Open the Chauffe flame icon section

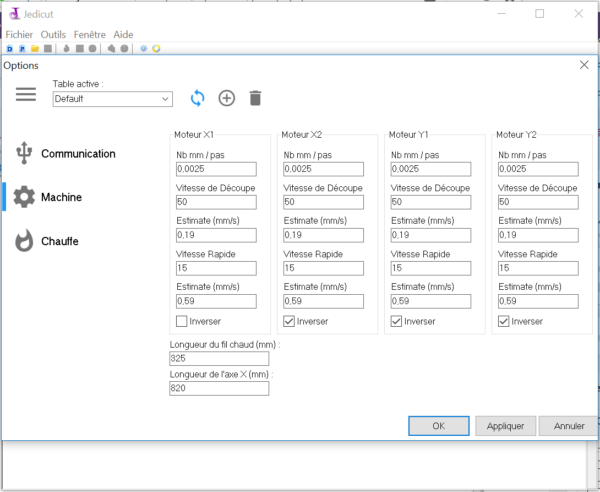[25, 241]
